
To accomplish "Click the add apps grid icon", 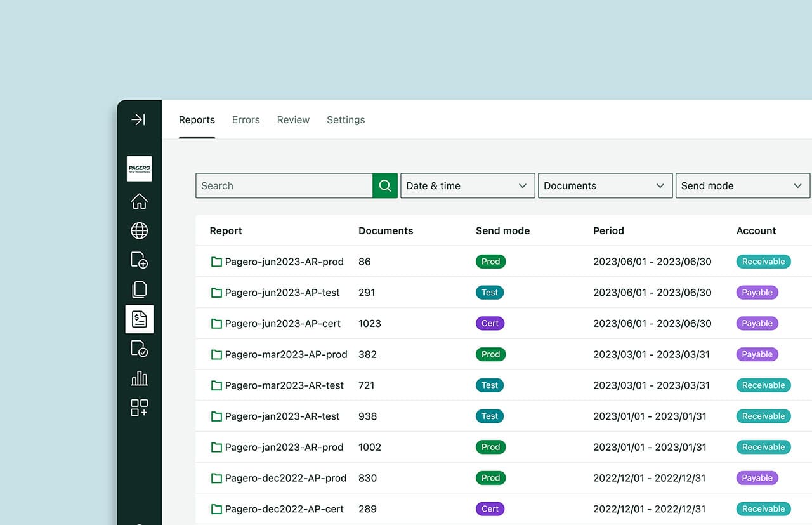I will [140, 408].
